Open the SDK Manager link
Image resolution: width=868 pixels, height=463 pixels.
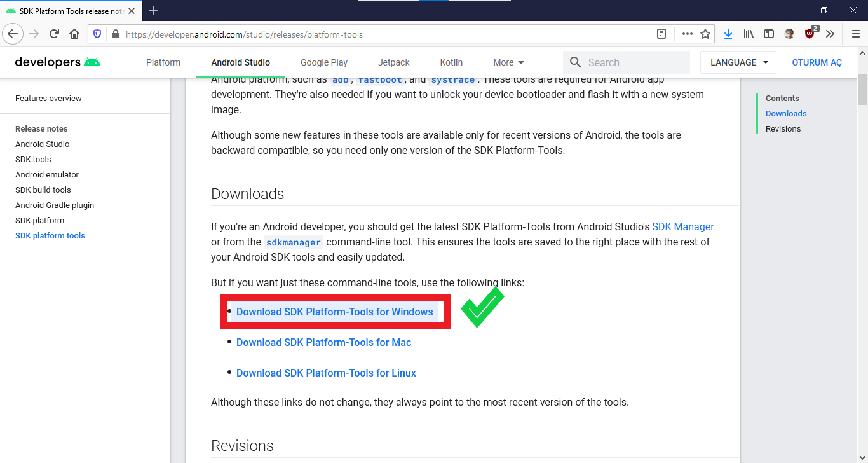click(x=683, y=226)
